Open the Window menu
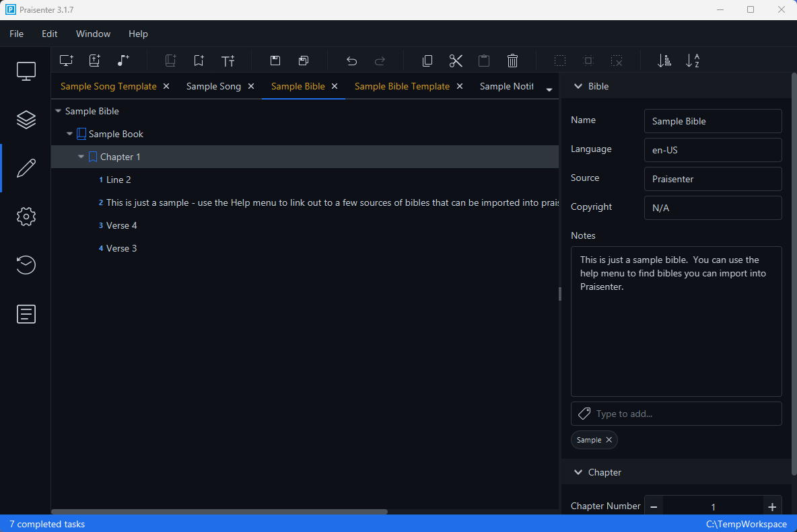Image resolution: width=797 pixels, height=532 pixels. (x=93, y=34)
